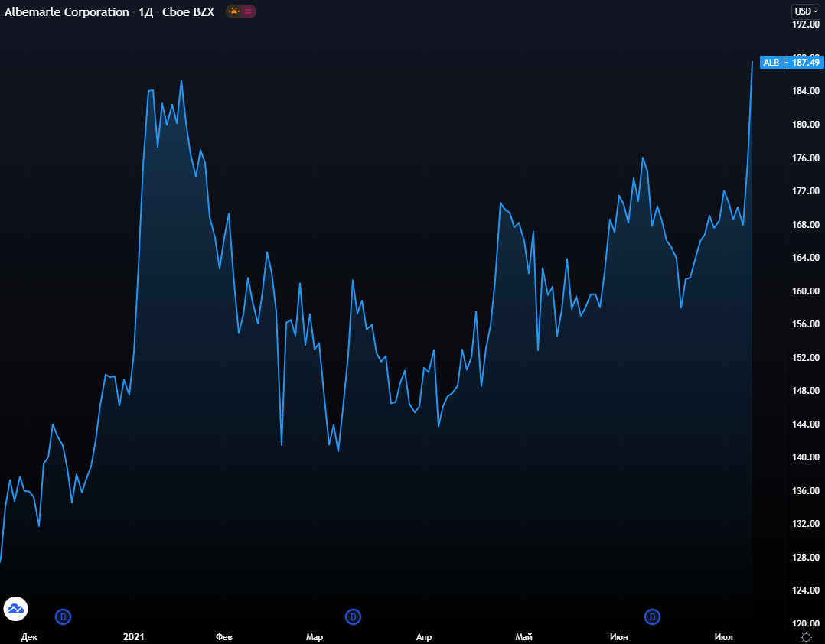Click the 128.00 price axis label
Screen dimensions: 825x644
pyautogui.click(x=806, y=558)
